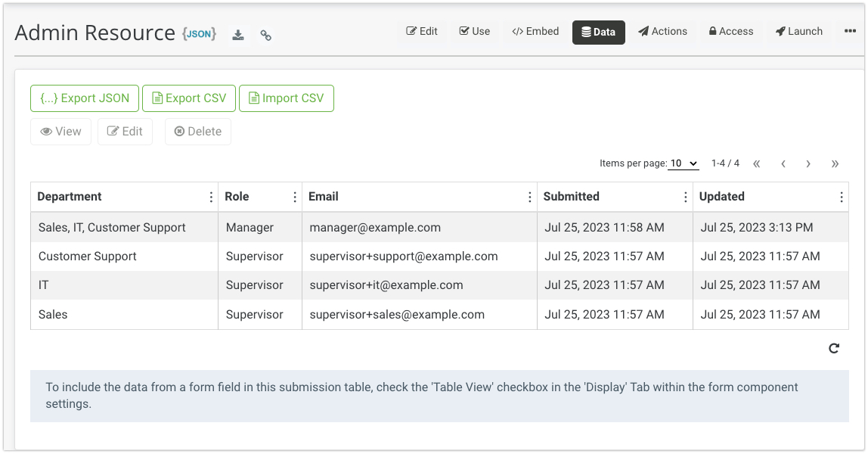Go to the next page arrow

[x=808, y=163]
